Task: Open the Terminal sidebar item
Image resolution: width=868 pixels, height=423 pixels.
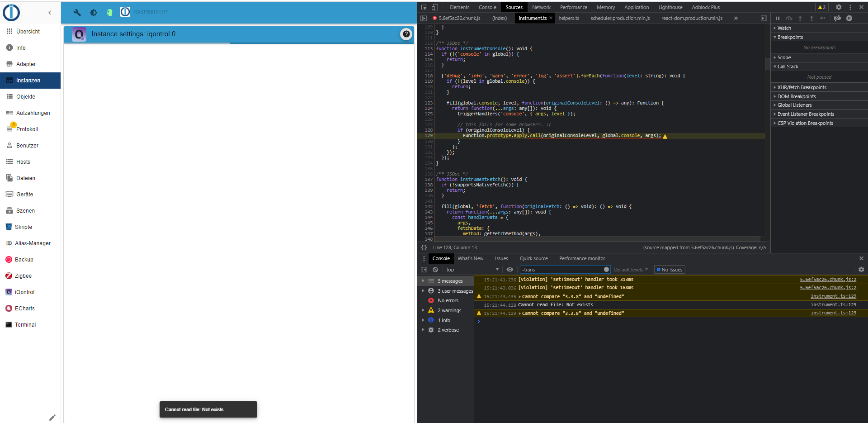Action: pos(30,325)
